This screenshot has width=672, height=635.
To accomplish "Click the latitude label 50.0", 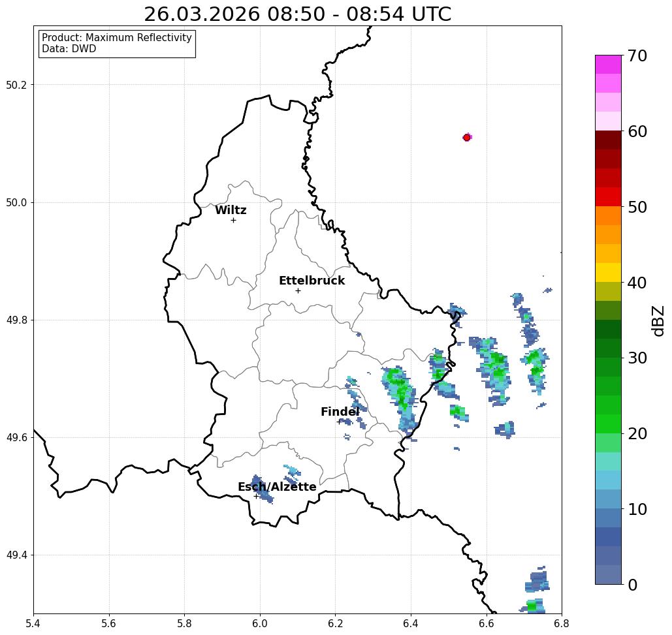I will 16,202.
